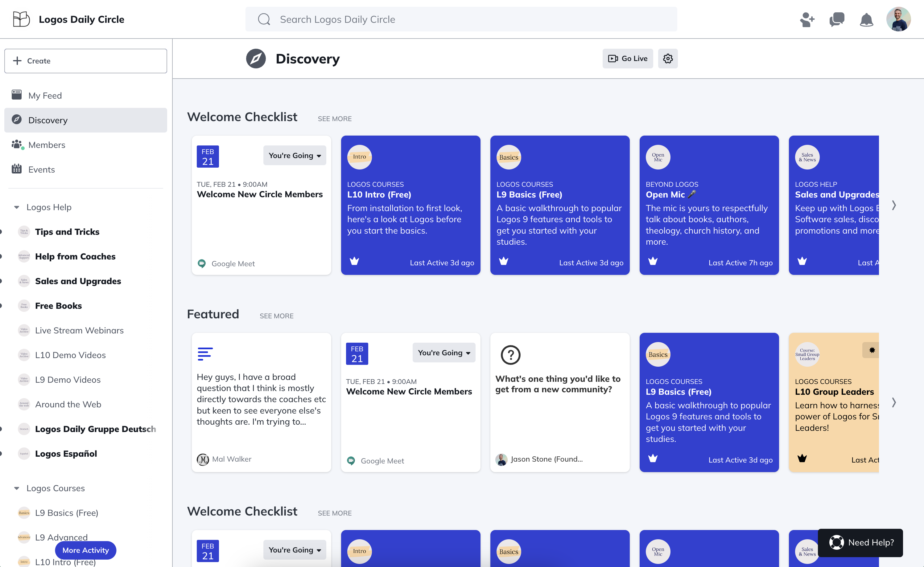This screenshot has width=924, height=567.
Task: Click the Basics badge on Featured L9 Basics card
Action: 658,354
